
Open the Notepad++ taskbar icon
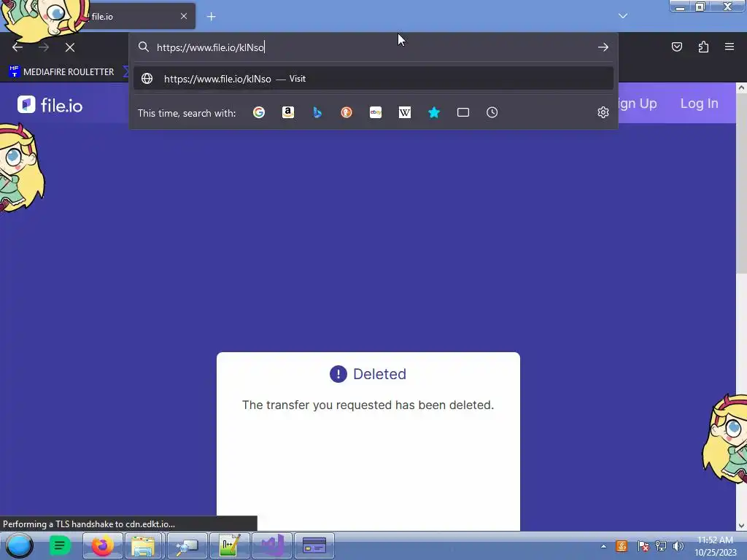229,545
